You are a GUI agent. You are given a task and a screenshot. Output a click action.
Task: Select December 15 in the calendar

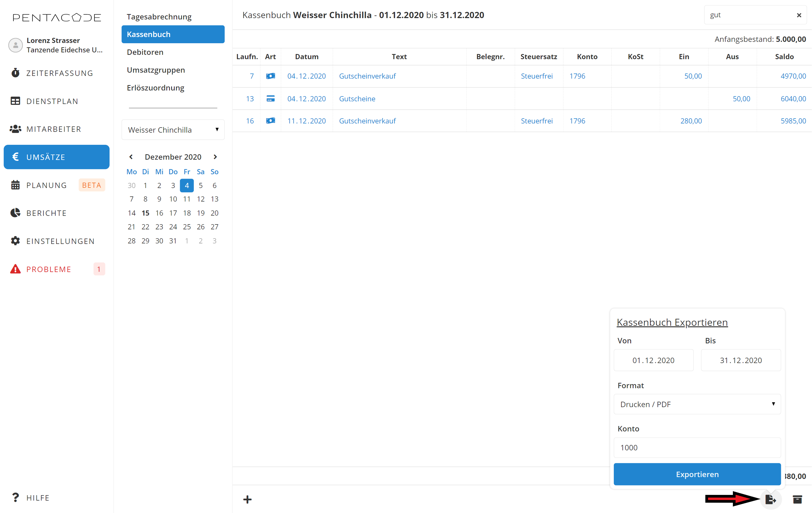coord(145,213)
